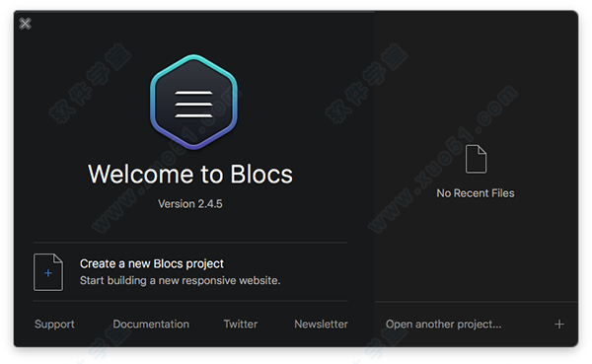Click the Version 2.4.5 text
592x364 pixels.
click(190, 204)
